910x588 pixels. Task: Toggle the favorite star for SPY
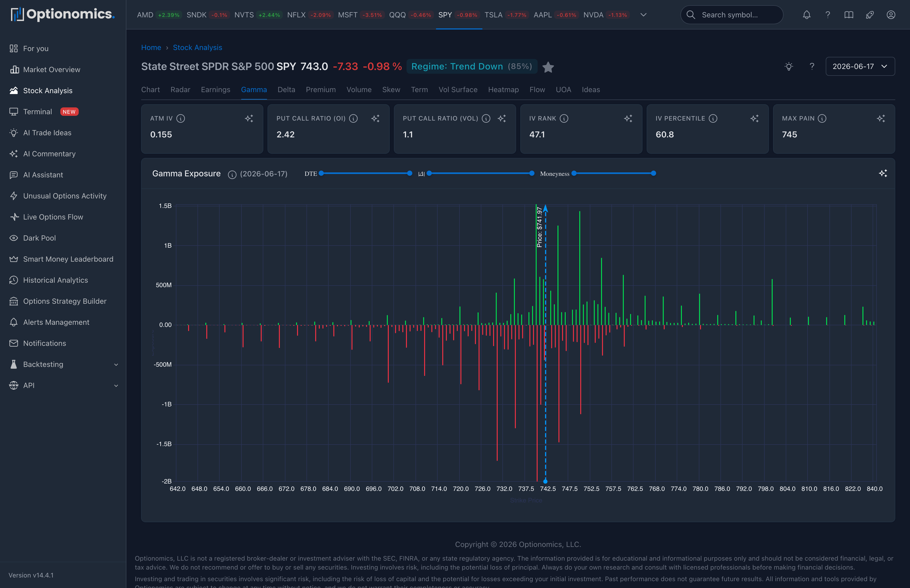coord(548,67)
